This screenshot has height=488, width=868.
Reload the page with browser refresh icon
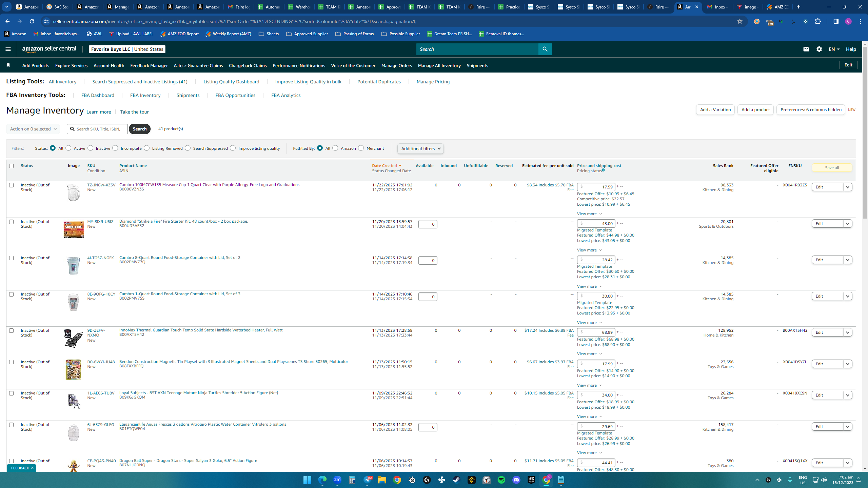click(32, 21)
